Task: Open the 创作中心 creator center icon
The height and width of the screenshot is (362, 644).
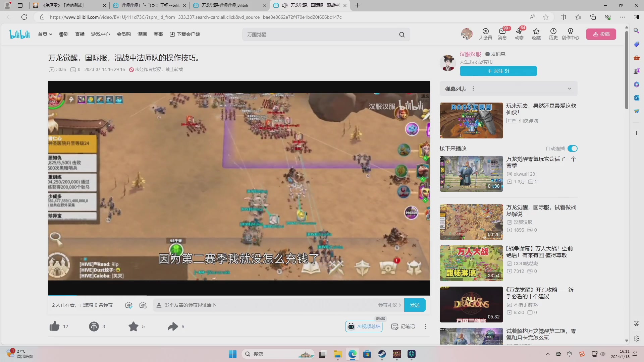Action: [x=571, y=34]
